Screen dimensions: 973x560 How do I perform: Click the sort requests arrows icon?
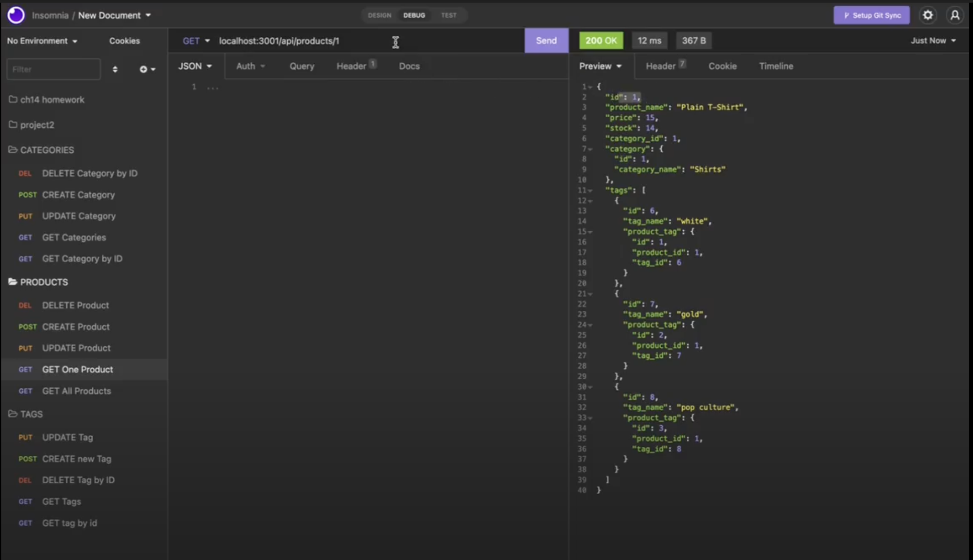115,69
